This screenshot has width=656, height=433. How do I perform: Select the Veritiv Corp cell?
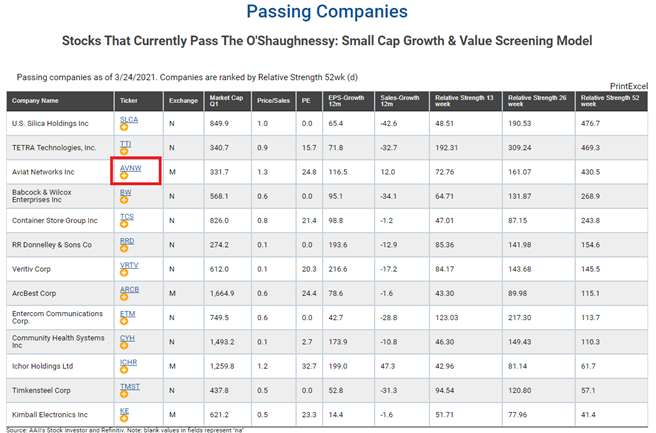[x=60, y=269]
